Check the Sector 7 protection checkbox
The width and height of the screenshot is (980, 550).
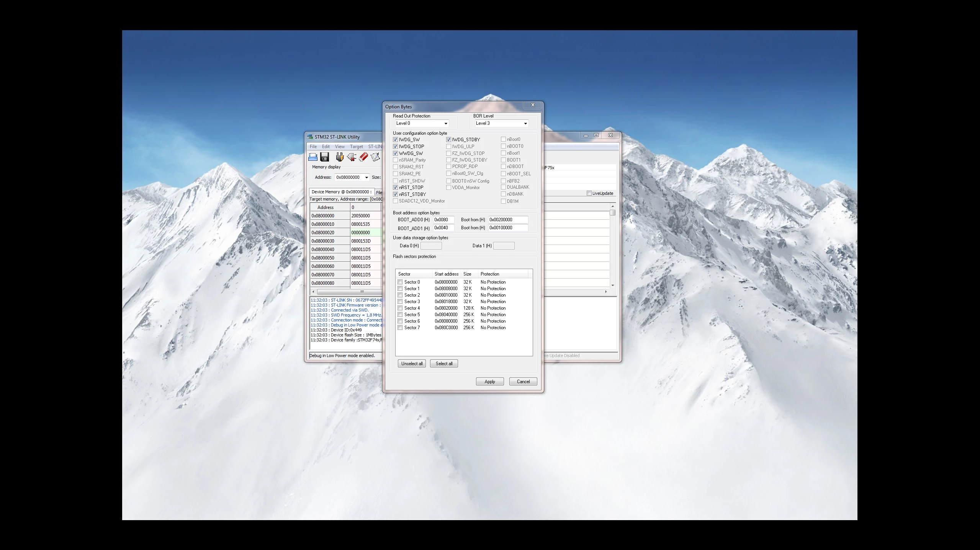400,328
